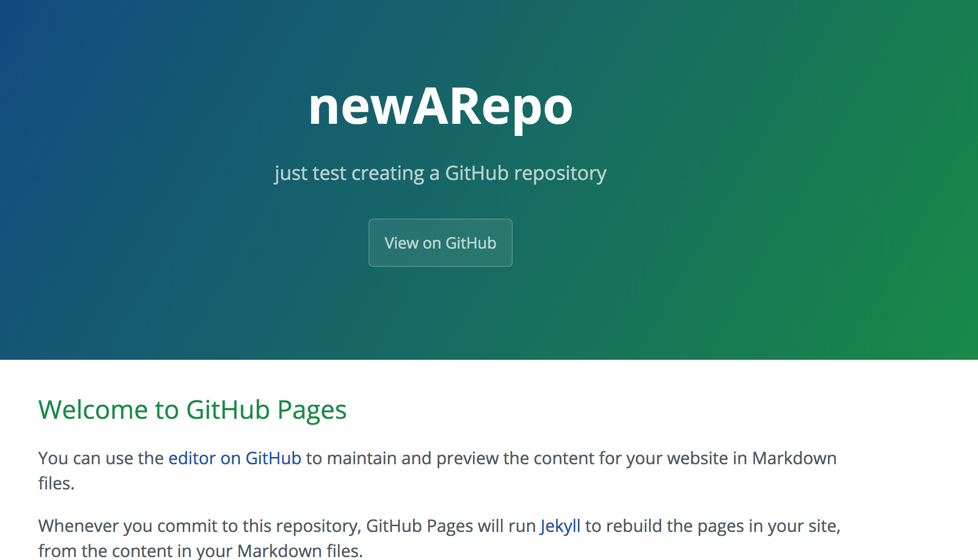Follow the Jekyll hyperlink
This screenshot has height=560, width=978.
(560, 526)
